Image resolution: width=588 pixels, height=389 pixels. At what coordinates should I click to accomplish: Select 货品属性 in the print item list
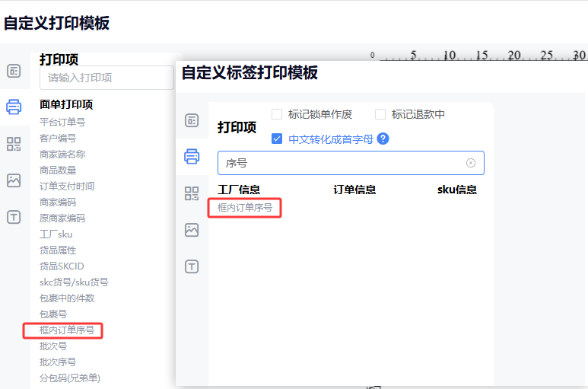[x=58, y=250]
